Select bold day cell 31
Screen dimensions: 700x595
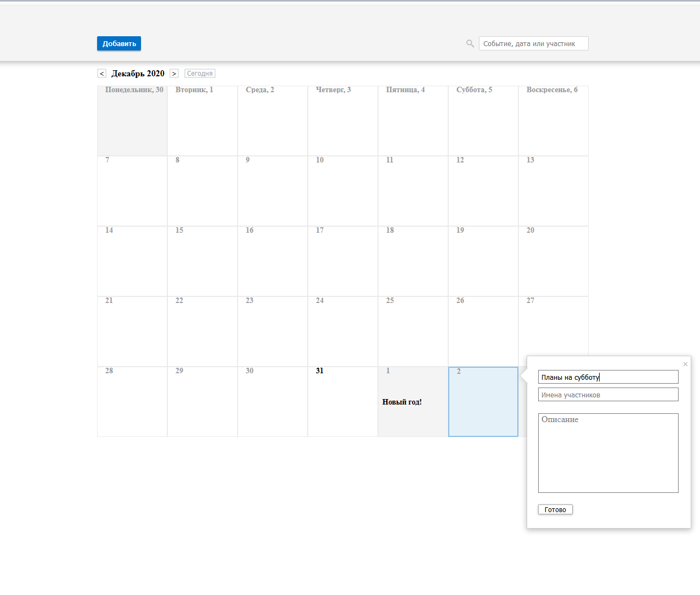click(x=343, y=402)
